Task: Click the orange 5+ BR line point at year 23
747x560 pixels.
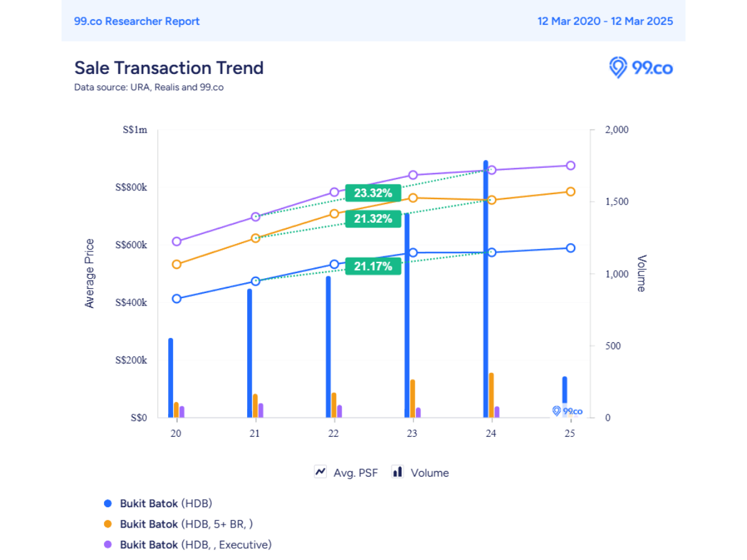Action: [x=413, y=198]
